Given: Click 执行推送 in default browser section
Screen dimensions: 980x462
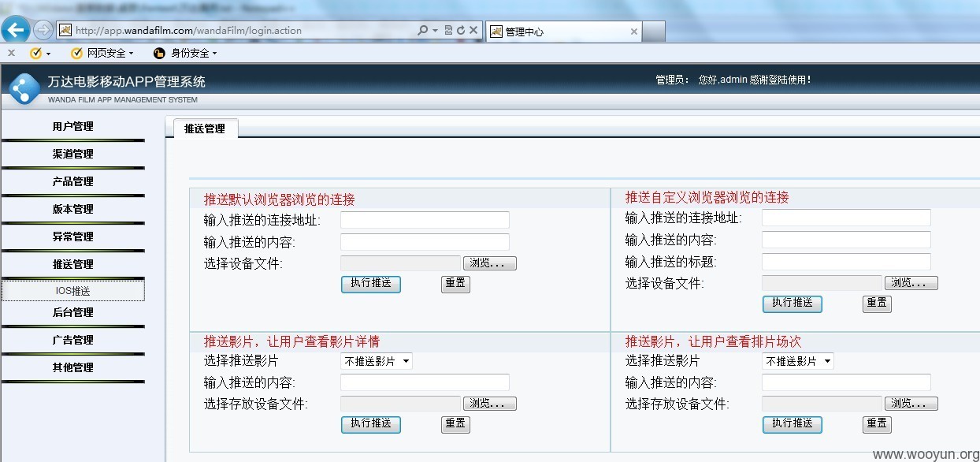Looking at the screenshot, I should pos(371,283).
